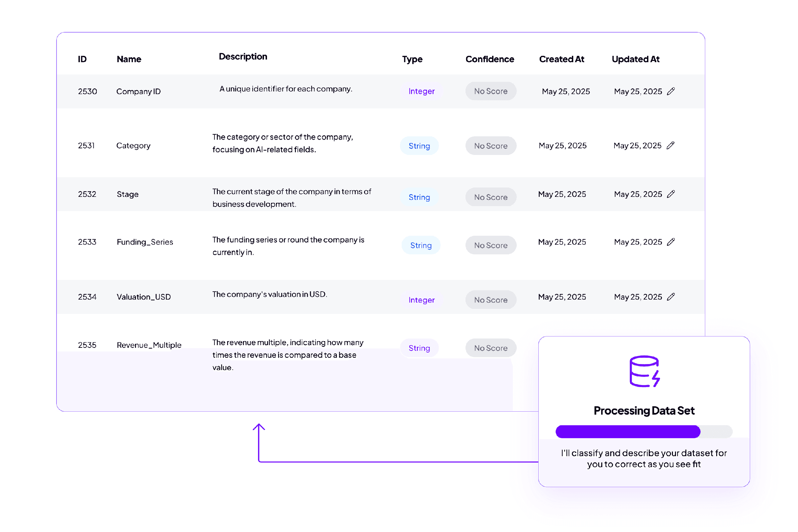
Task: Click the Description column header
Action: click(243, 57)
